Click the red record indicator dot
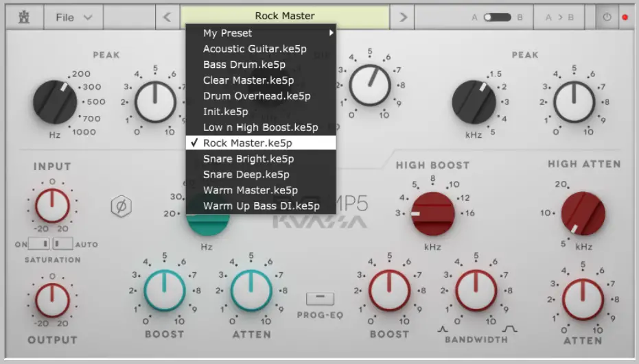 click(x=625, y=17)
